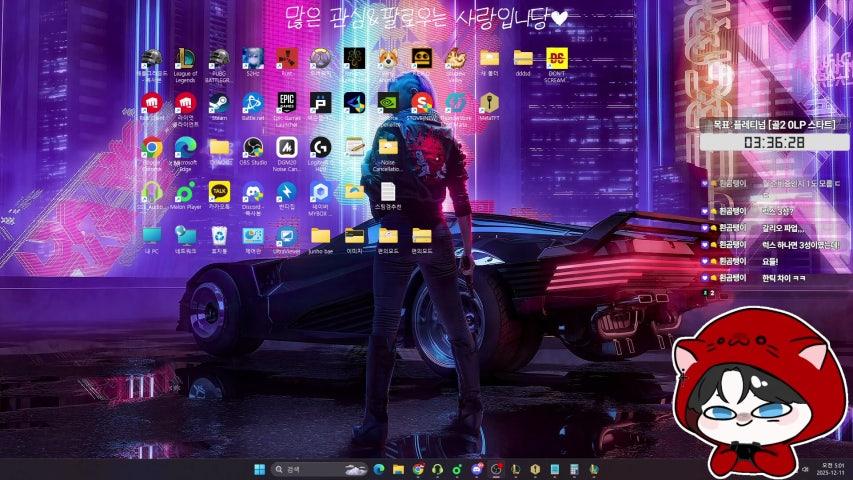Screen dimensions: 853x480
Task: Open the Rust game shortcut
Action: (287, 58)
